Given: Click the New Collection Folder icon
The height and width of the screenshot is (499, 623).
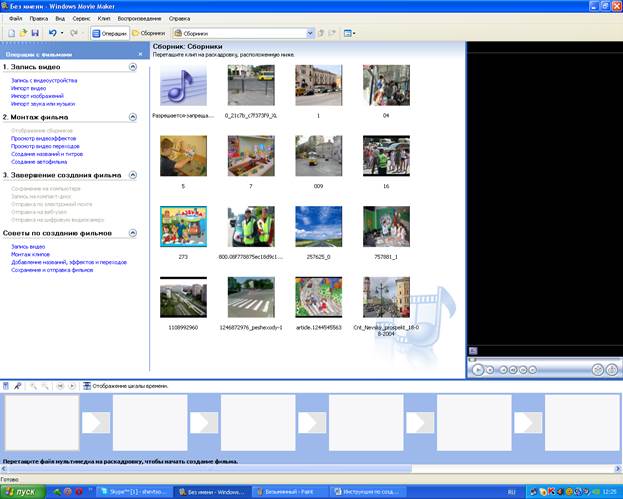Looking at the screenshot, I should point(332,33).
